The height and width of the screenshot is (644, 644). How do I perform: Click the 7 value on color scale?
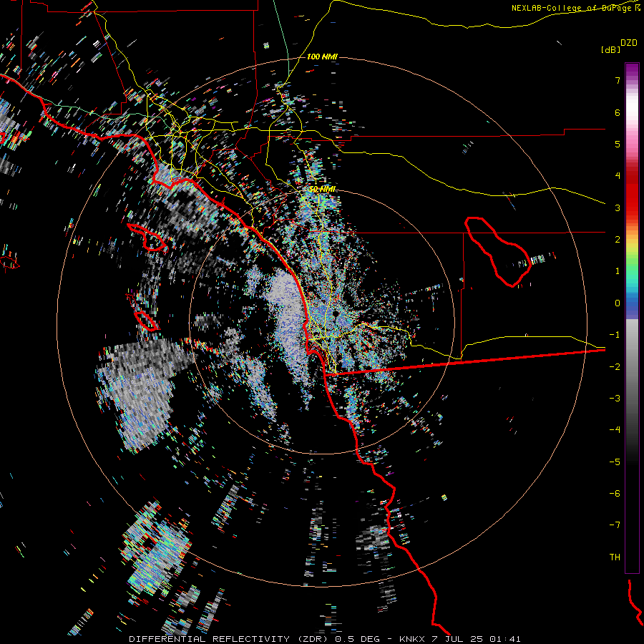618,80
